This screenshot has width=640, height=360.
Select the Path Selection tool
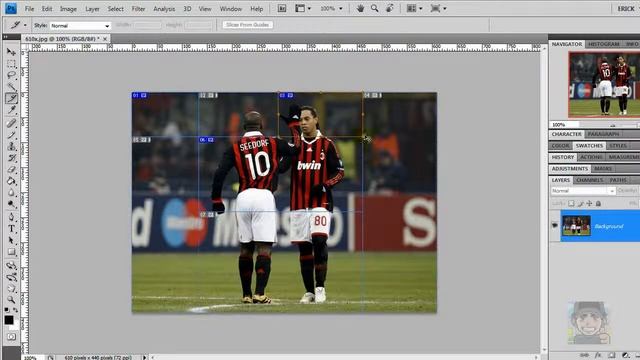(x=11, y=240)
